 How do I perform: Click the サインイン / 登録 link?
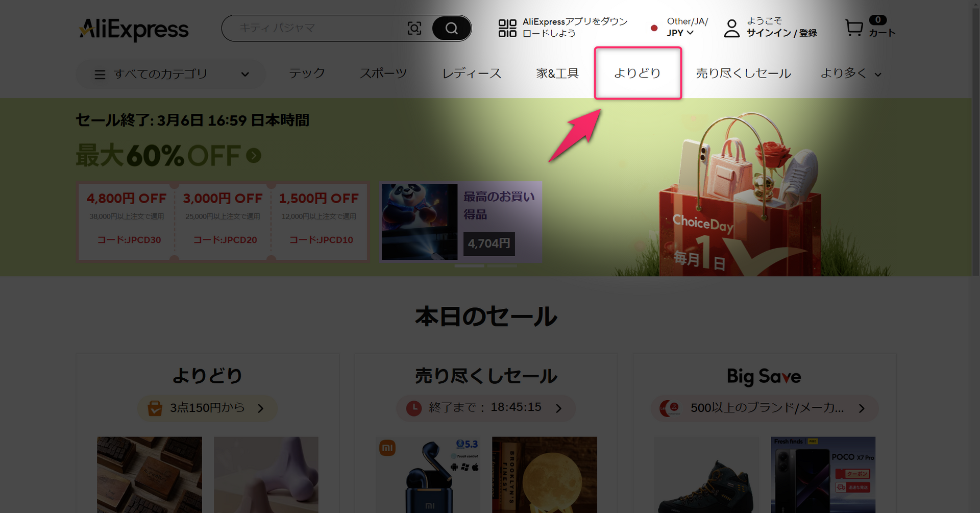pyautogui.click(x=781, y=33)
